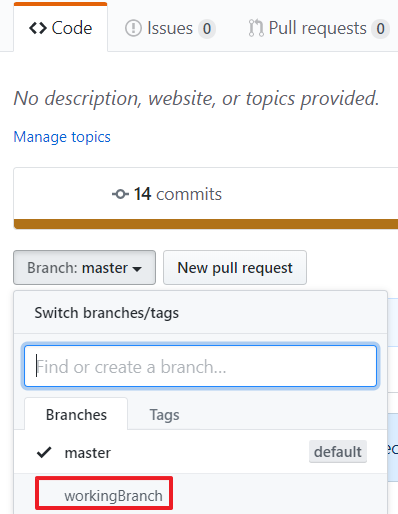
Task: Click the repository description text
Action: click(x=196, y=99)
